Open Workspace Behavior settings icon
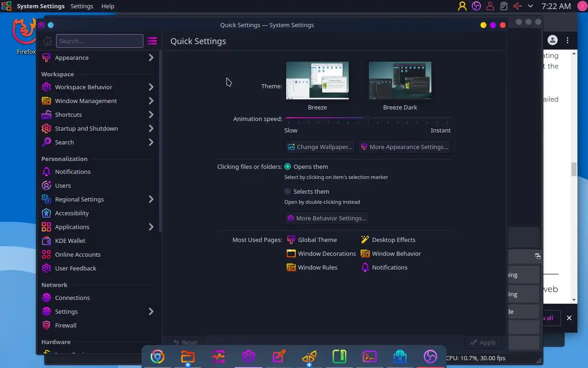 [x=46, y=87]
